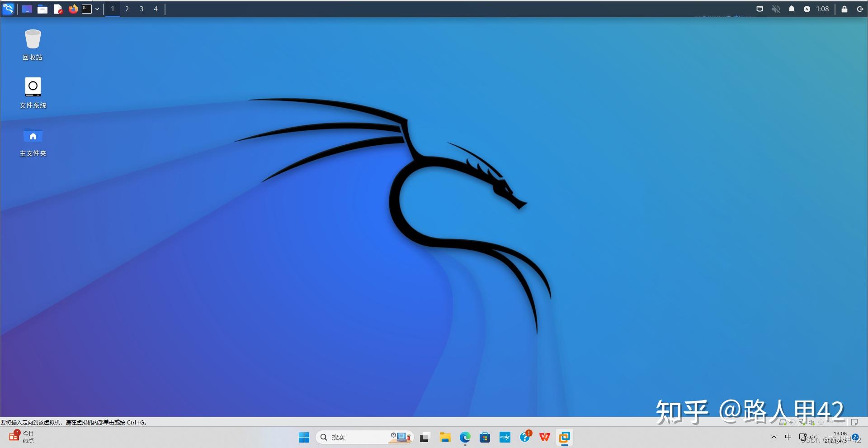868x448 pixels.
Task: Switch to workspace 4
Action: [x=156, y=9]
